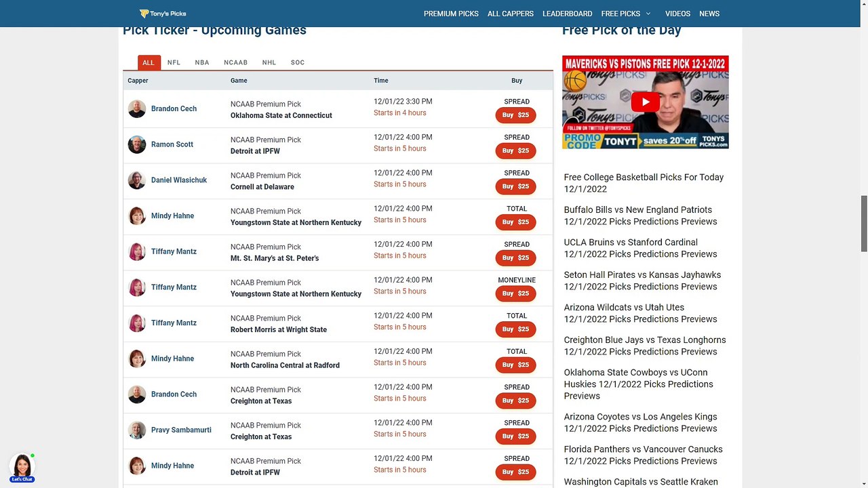Buy Robert Morris at Wright State total pick
The height and width of the screenshot is (488, 868).
[515, 329]
